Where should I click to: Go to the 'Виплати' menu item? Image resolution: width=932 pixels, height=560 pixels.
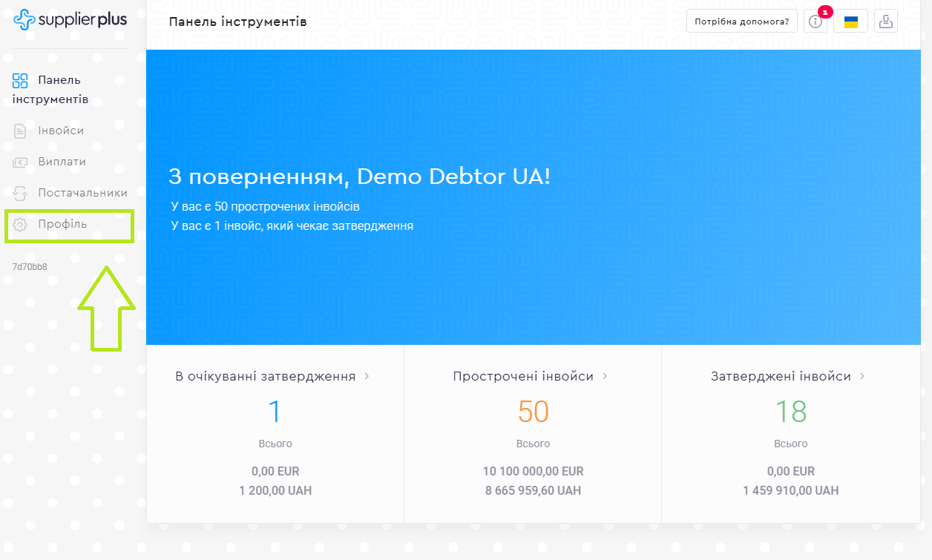[62, 162]
